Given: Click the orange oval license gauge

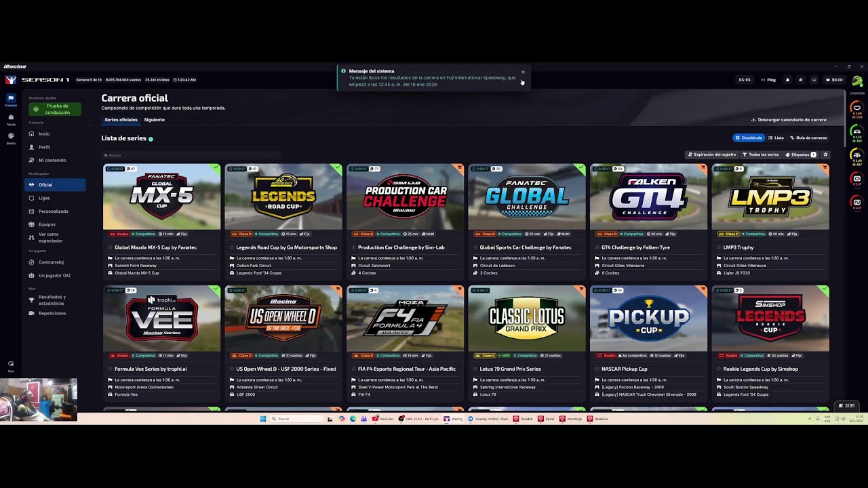Looking at the screenshot, I should (856, 109).
